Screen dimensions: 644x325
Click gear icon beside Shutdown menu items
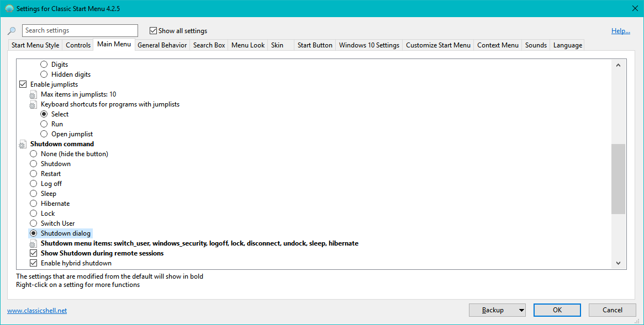[x=33, y=244]
